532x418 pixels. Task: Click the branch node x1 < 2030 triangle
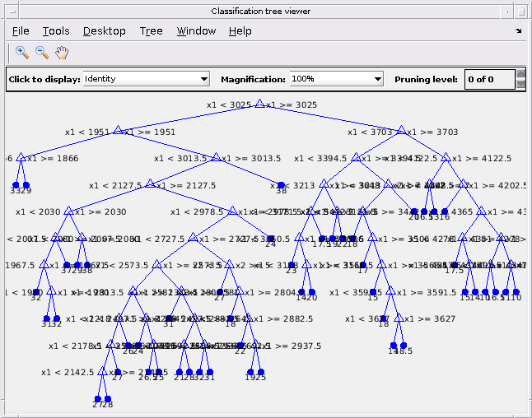[x=69, y=210]
